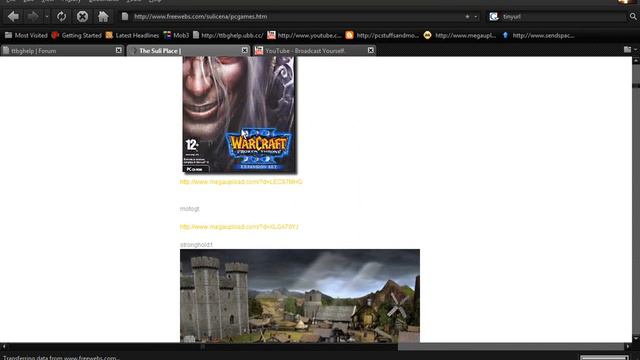Open the Most Visited bookmarks folder
640x360 pixels.
coord(26,36)
